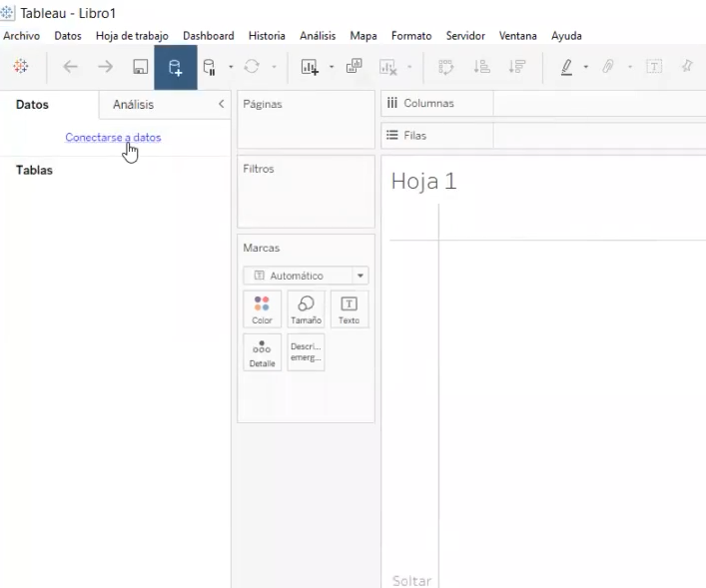Click the Group Members paperclip icon

(608, 67)
